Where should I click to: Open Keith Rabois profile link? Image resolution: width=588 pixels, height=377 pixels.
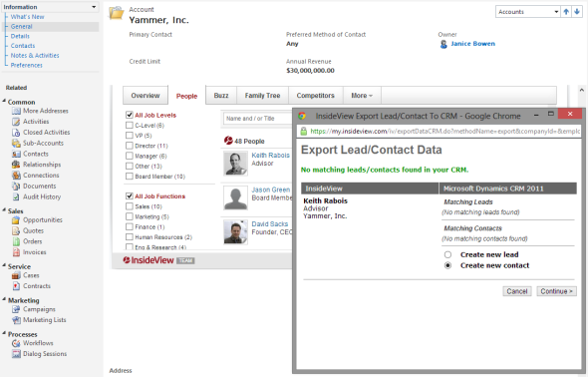[271, 156]
